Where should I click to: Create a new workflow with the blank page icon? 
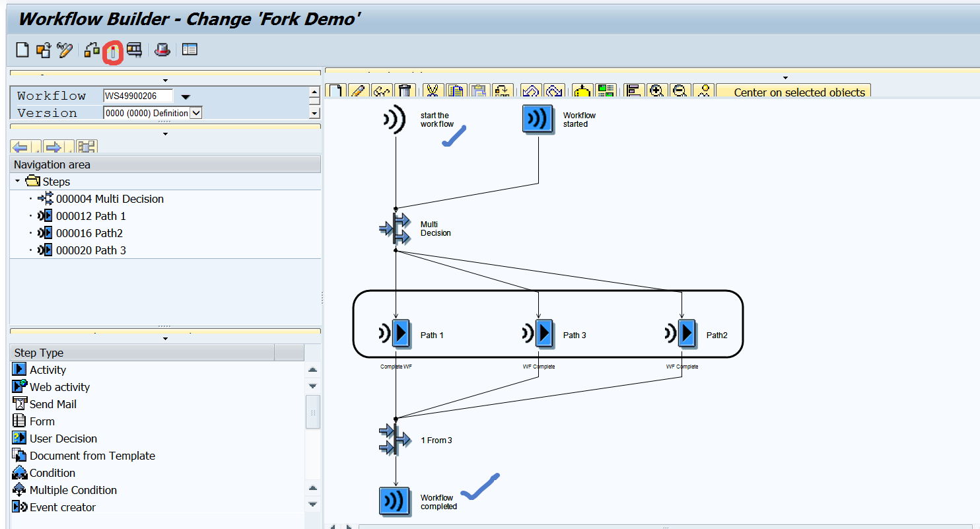[x=22, y=50]
